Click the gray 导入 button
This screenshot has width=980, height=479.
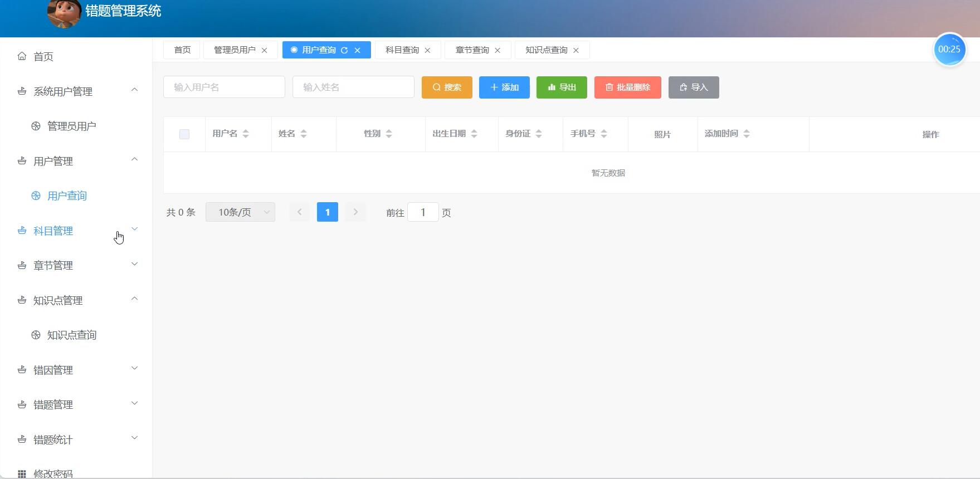pos(694,87)
